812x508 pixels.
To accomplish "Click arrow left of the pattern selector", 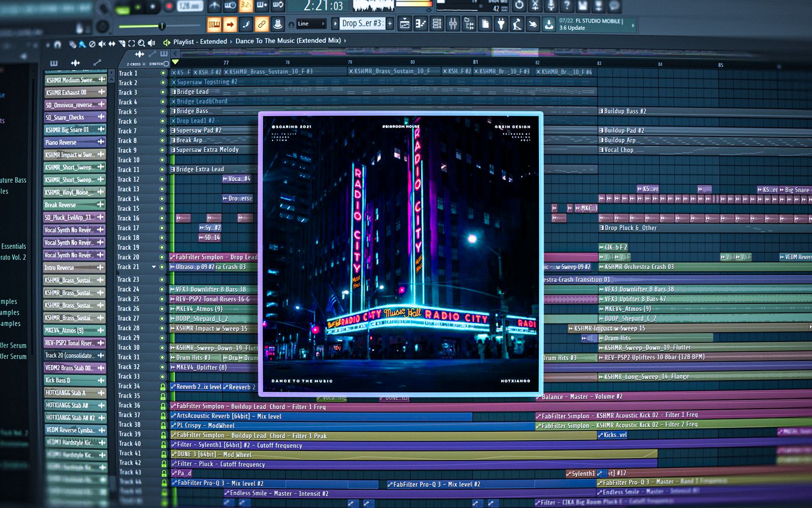I will coord(335,24).
